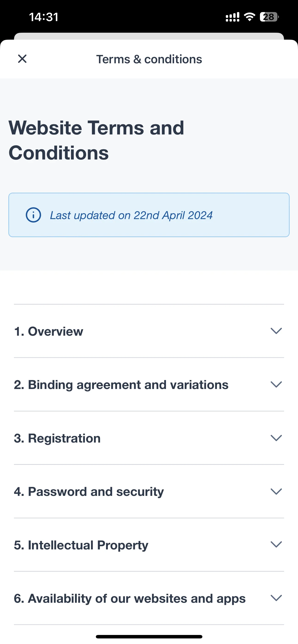Select 2. Binding agreement and variations heading

pyautogui.click(x=121, y=385)
